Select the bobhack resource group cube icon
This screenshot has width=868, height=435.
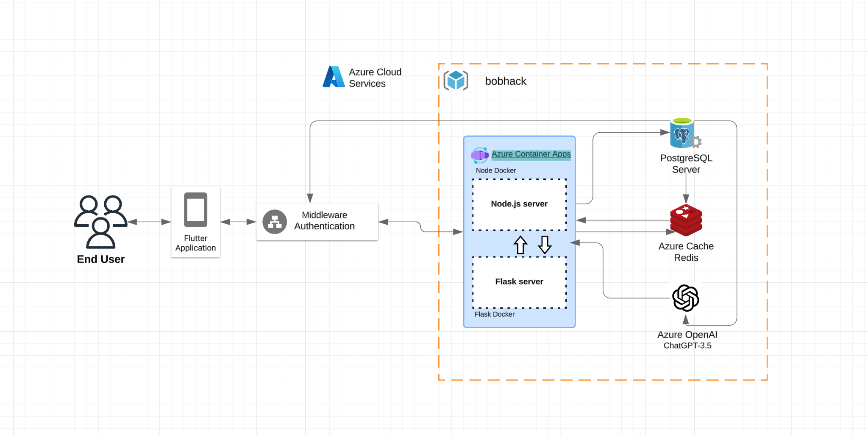click(456, 81)
